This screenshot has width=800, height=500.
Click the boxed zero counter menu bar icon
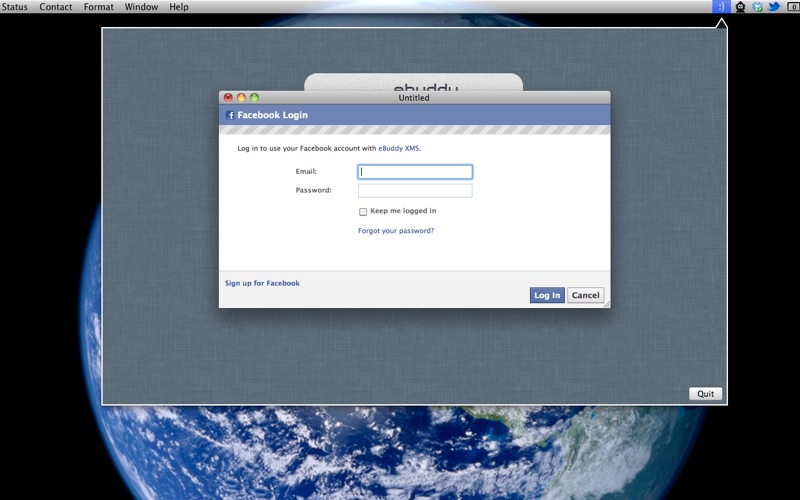point(793,7)
